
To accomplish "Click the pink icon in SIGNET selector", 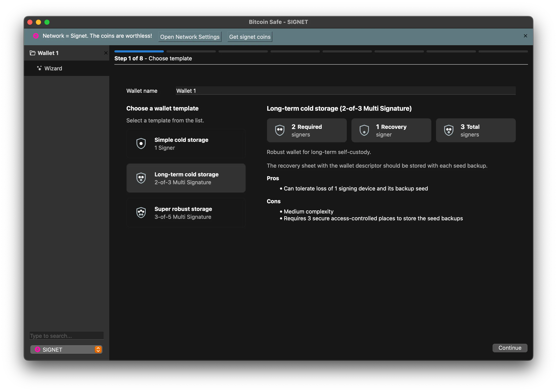I will [38, 349].
